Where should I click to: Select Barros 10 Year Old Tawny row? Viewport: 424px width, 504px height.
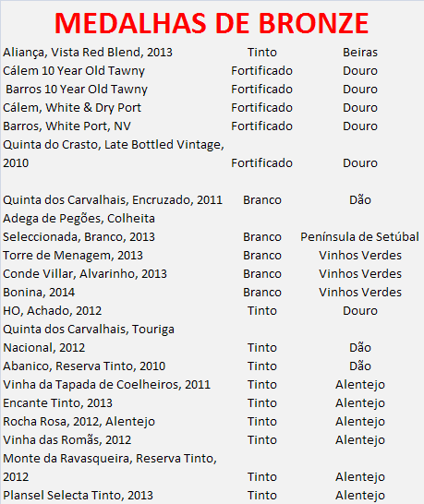[x=77, y=89]
